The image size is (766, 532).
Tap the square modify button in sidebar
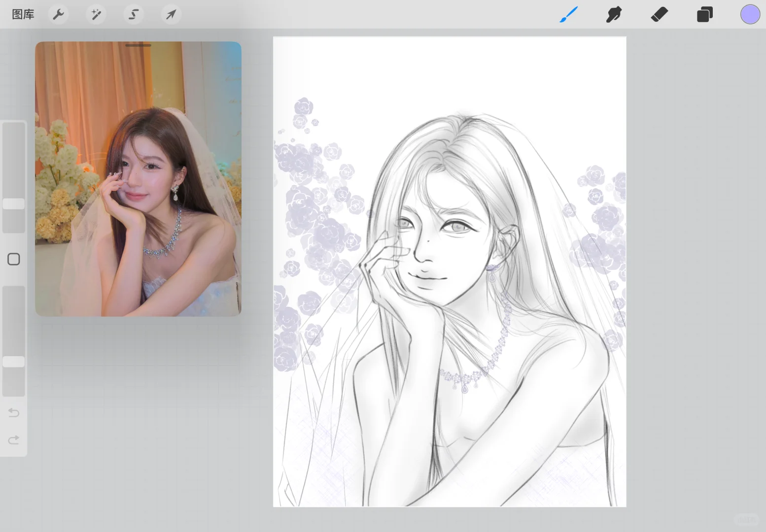click(x=14, y=259)
